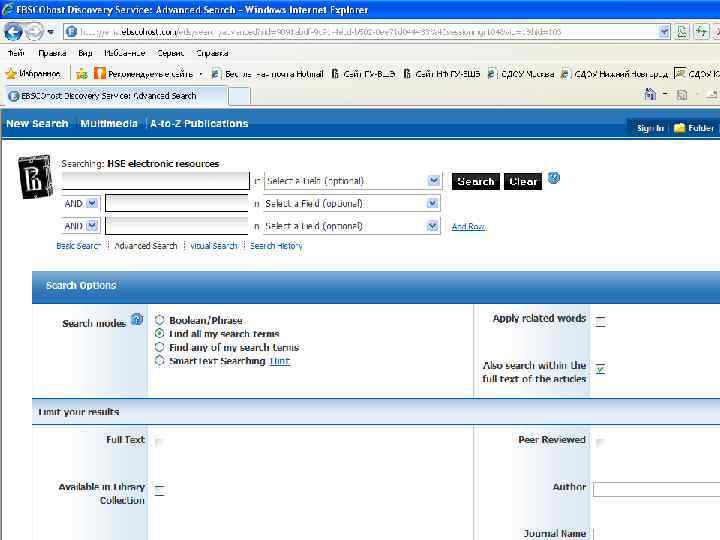Select EBSCOhost Discovery Service browser tab
This screenshot has height=540, width=720.
[x=115, y=96]
